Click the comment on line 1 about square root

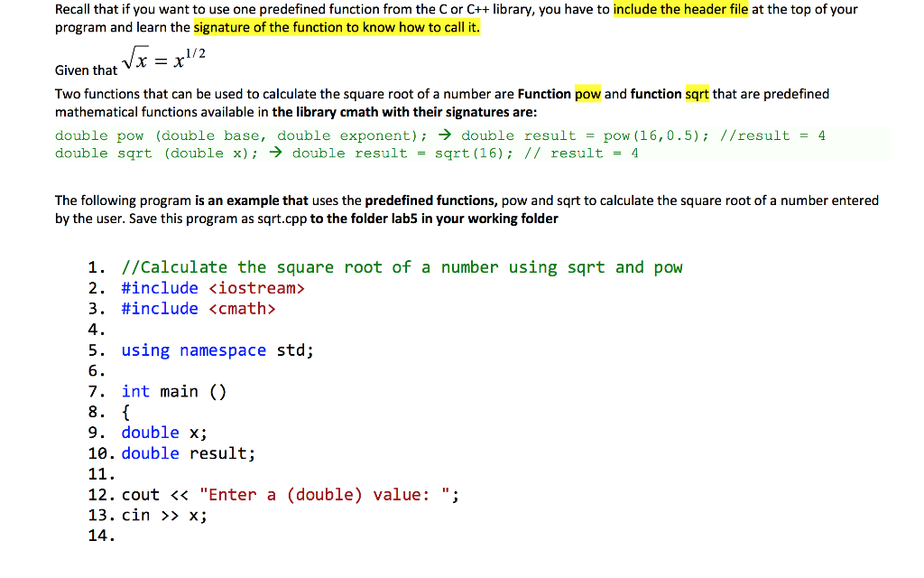401,266
